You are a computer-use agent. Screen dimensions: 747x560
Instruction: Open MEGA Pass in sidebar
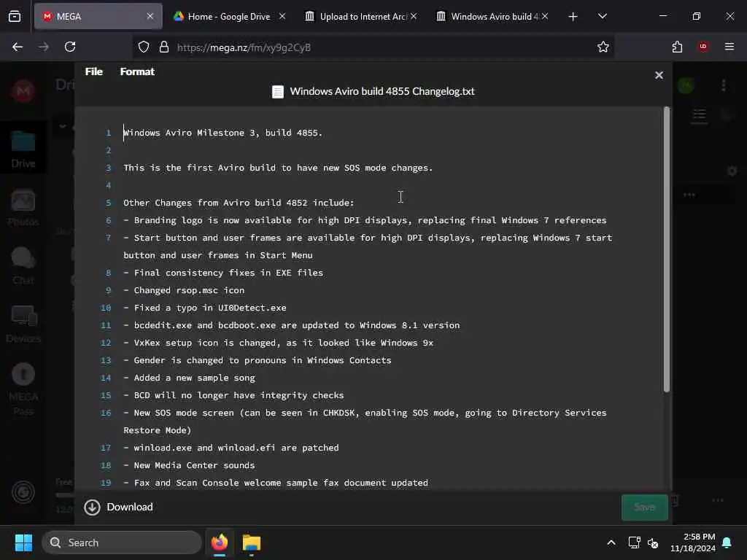(x=23, y=389)
